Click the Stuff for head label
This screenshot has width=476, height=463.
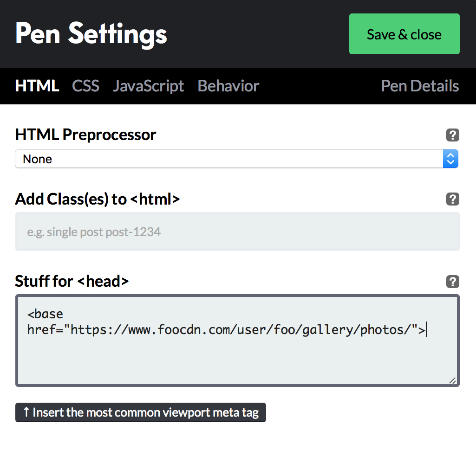coord(72,282)
